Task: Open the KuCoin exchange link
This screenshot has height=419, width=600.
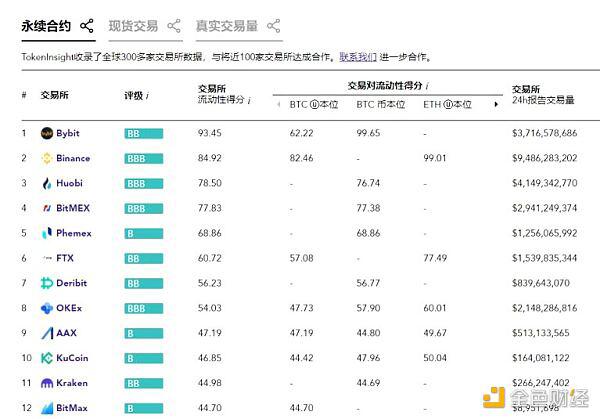Action: 72,358
